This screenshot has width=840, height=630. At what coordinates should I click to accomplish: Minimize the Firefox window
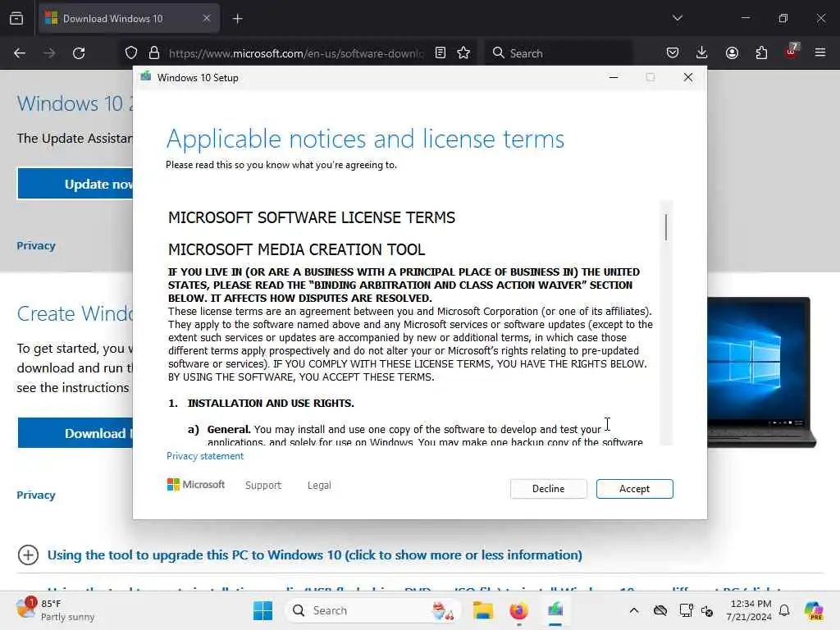[x=746, y=18]
